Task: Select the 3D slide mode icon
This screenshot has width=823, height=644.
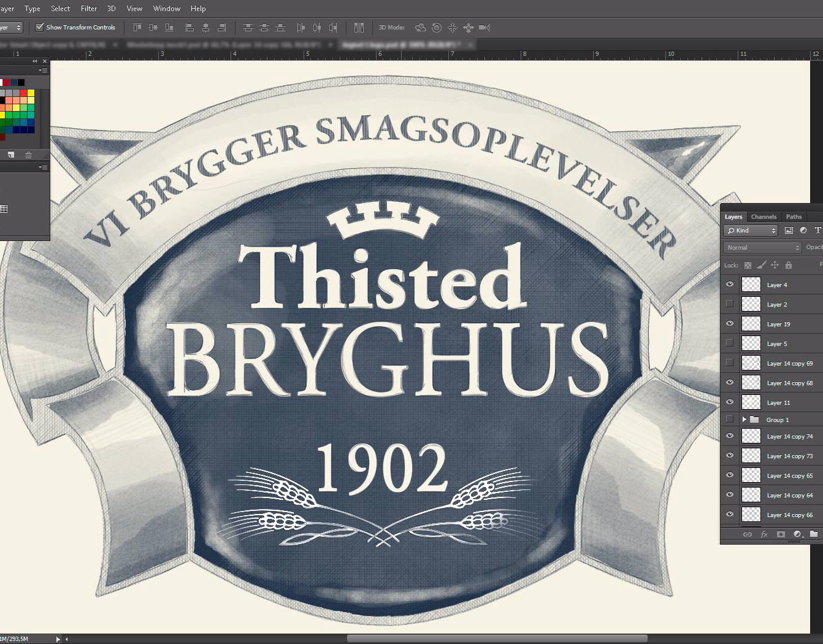Action: point(469,28)
